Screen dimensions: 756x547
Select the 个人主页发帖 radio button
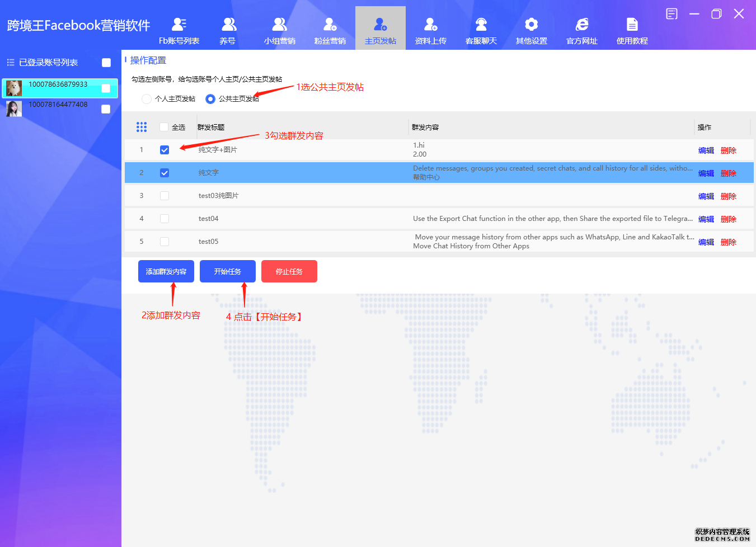pyautogui.click(x=147, y=99)
